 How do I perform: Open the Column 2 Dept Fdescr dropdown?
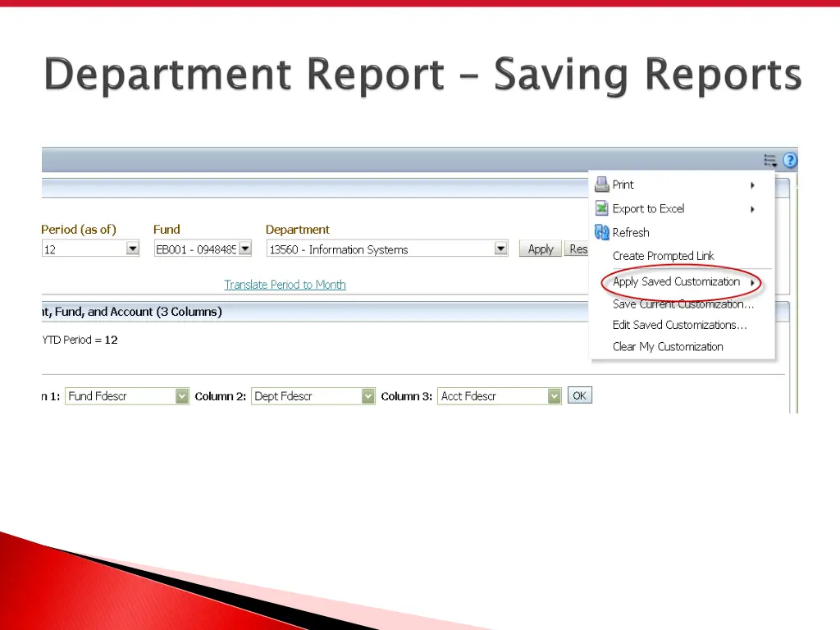[x=368, y=396]
